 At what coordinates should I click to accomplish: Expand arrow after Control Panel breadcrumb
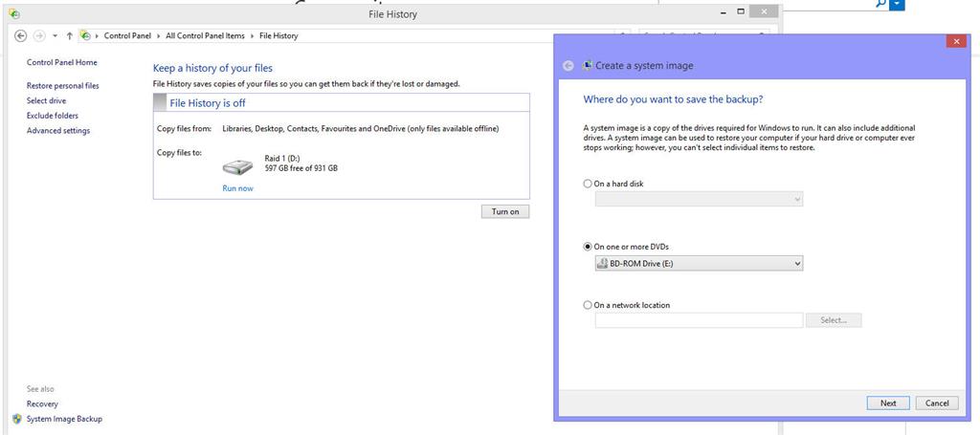[159, 36]
